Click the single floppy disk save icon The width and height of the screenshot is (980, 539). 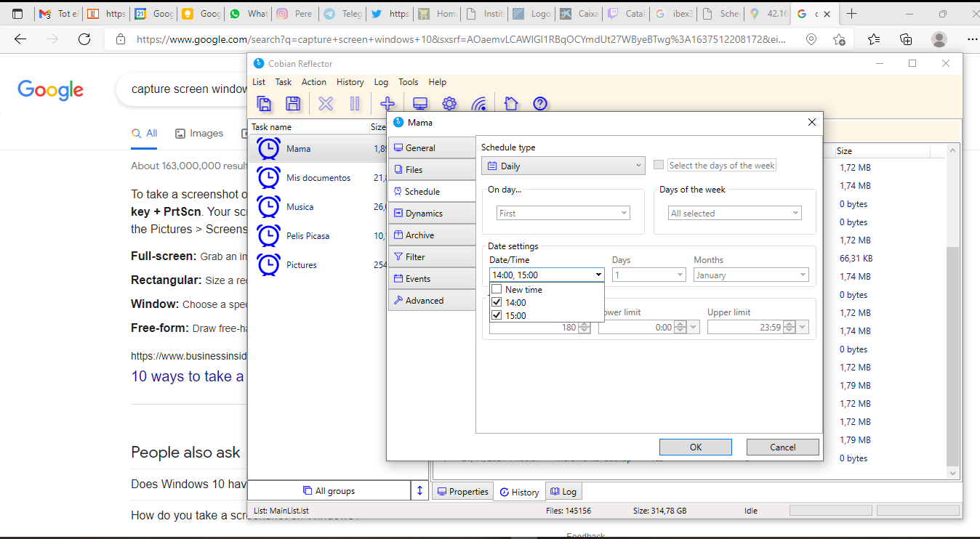293,104
